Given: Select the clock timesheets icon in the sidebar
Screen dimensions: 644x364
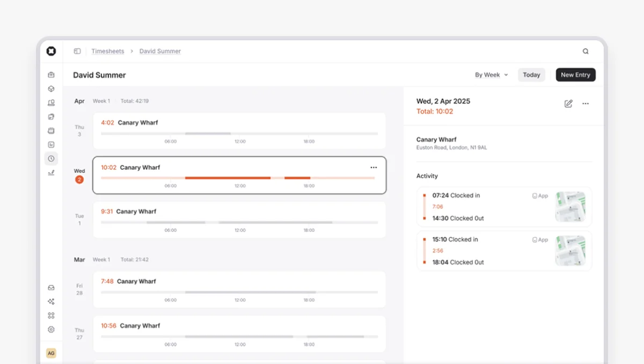Looking at the screenshot, I should pyautogui.click(x=51, y=158).
